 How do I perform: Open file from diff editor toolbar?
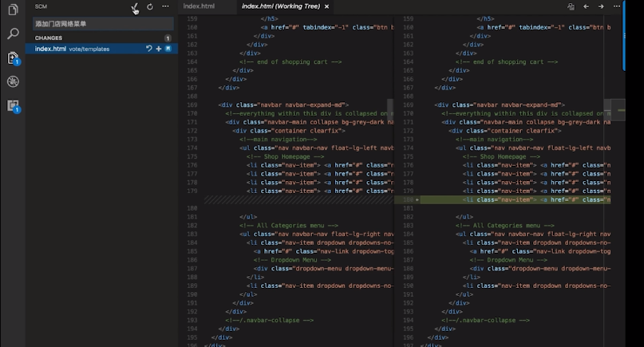[x=571, y=6]
